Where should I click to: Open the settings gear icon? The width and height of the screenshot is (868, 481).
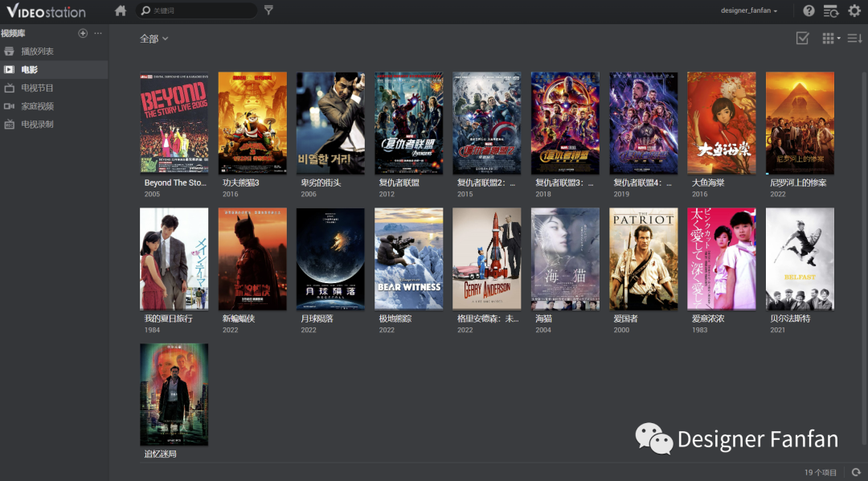point(854,10)
